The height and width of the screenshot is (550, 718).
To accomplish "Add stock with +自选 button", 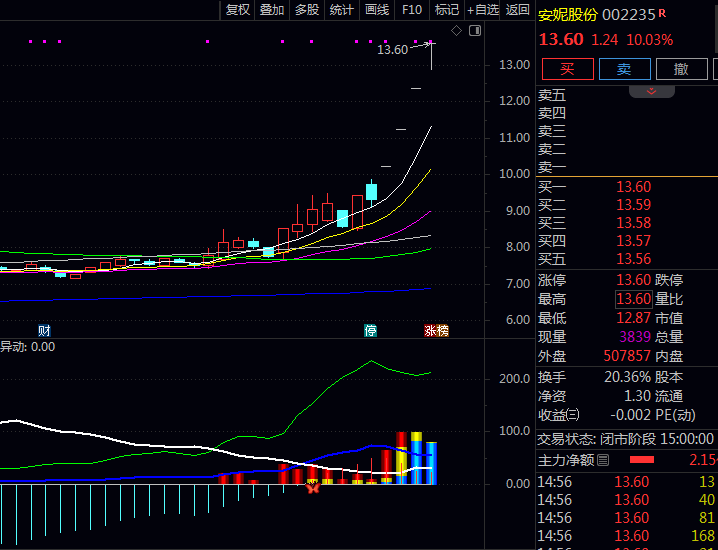I will tap(482, 10).
